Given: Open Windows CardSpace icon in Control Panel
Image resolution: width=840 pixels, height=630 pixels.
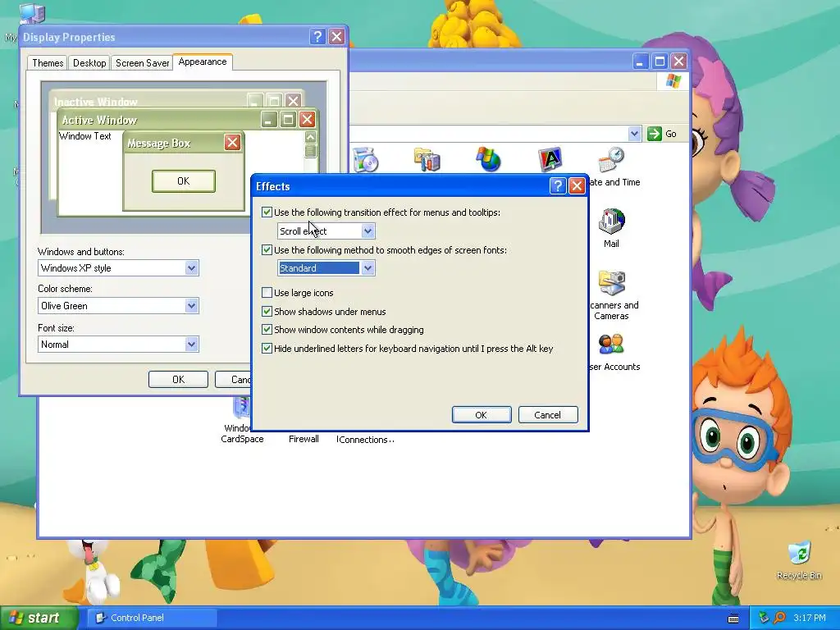Looking at the screenshot, I should [x=242, y=408].
